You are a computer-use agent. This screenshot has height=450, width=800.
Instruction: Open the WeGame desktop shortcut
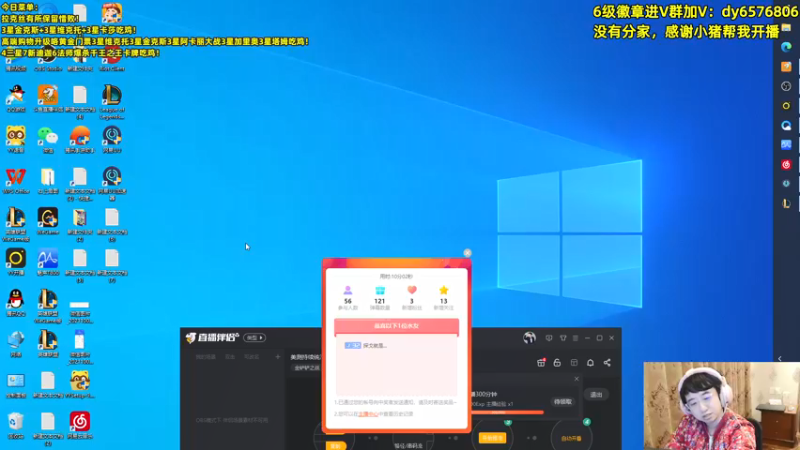point(48,221)
